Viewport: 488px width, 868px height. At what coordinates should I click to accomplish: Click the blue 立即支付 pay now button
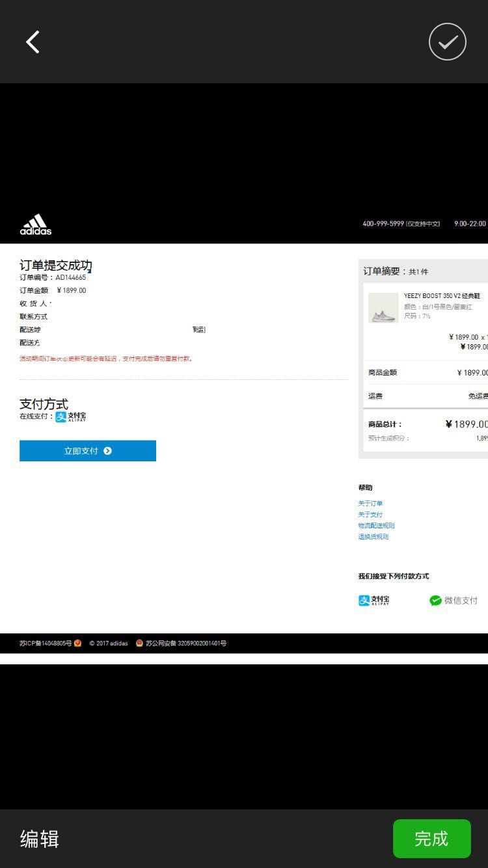click(88, 451)
